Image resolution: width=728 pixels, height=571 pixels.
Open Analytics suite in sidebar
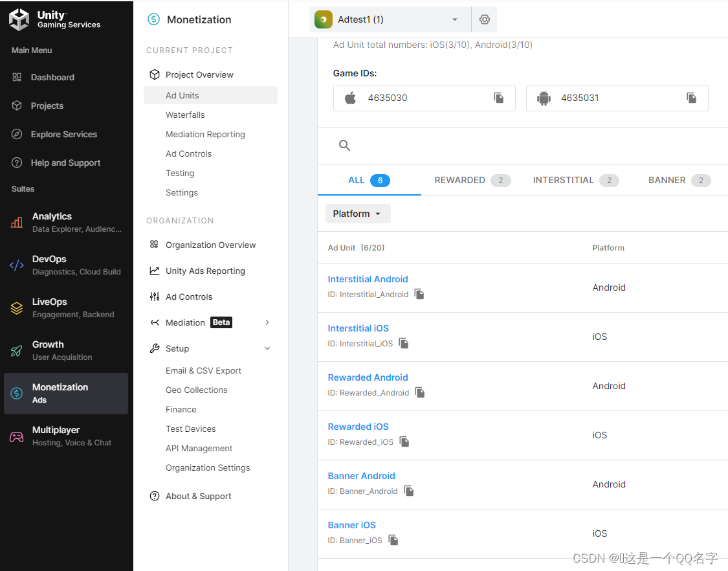coord(66,222)
